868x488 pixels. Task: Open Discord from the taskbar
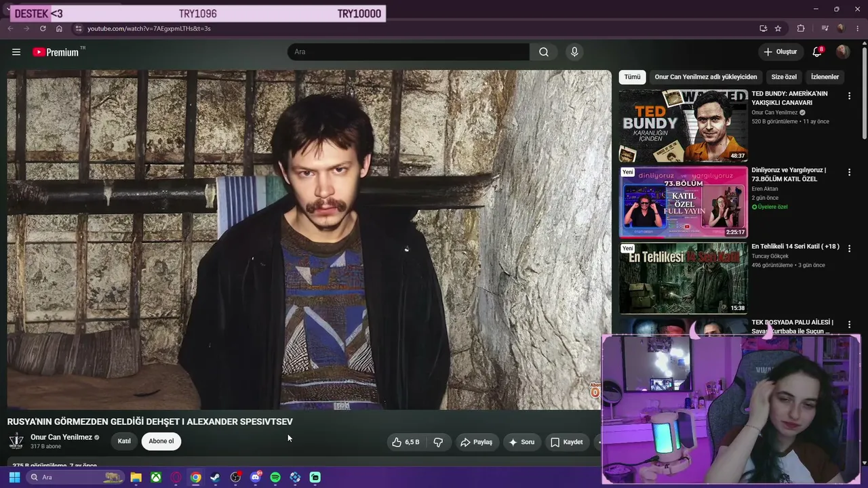[256, 477]
